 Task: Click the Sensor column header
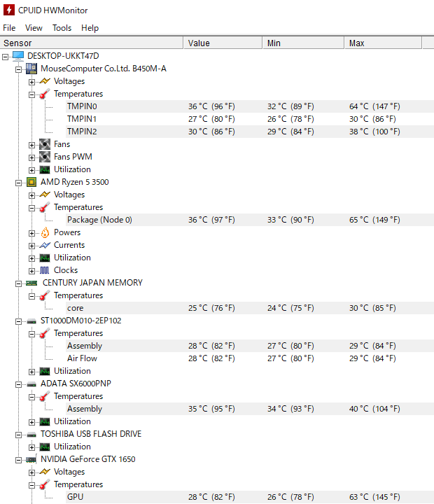coord(92,43)
